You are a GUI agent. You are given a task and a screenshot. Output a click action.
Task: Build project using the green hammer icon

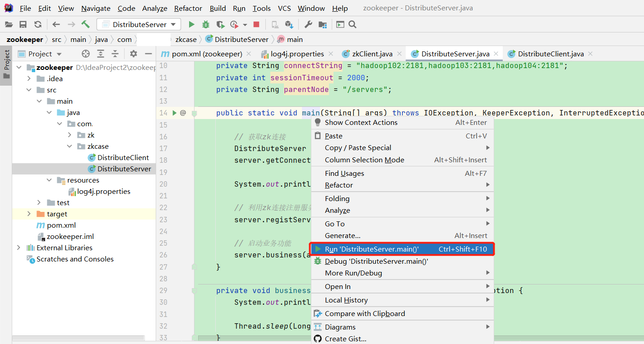(x=86, y=24)
